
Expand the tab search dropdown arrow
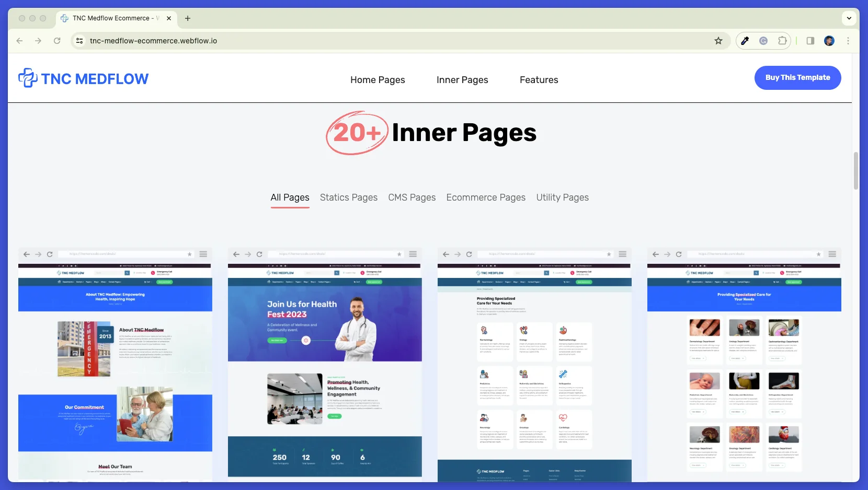849,18
